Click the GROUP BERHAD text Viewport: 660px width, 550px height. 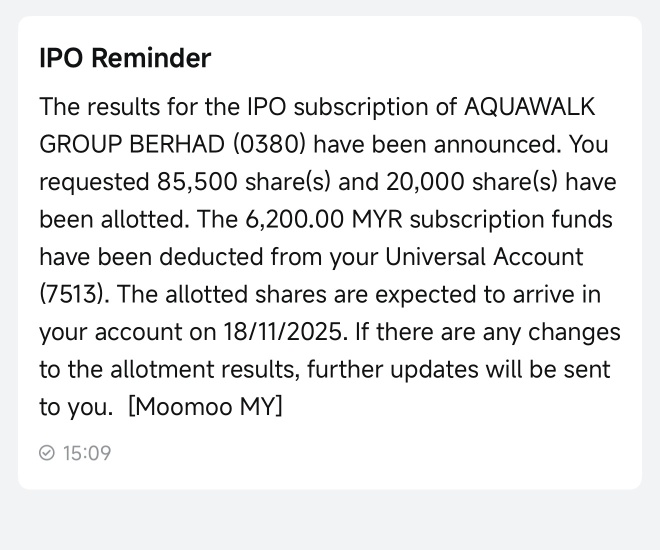tap(132, 144)
